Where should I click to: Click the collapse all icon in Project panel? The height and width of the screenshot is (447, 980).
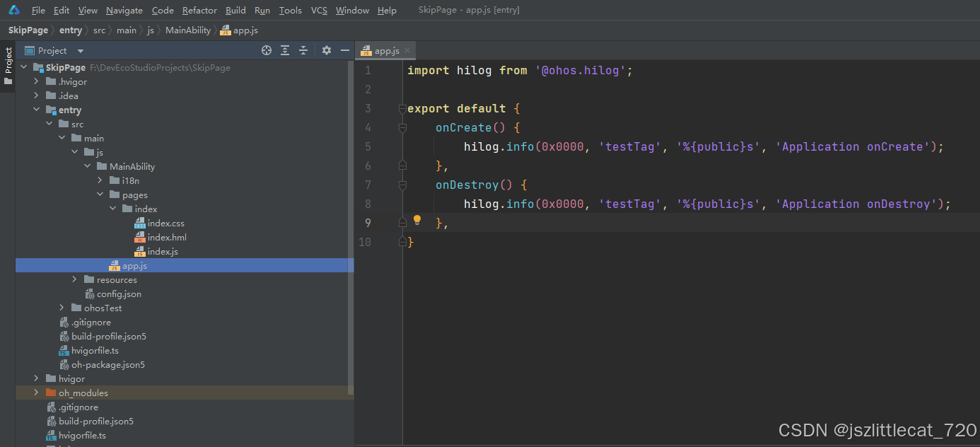point(303,50)
